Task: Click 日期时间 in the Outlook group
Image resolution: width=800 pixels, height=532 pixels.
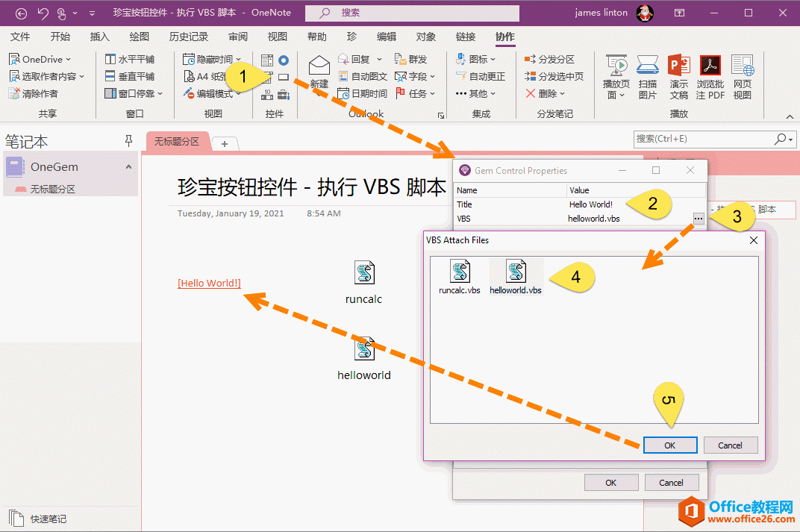Action: pyautogui.click(x=363, y=93)
